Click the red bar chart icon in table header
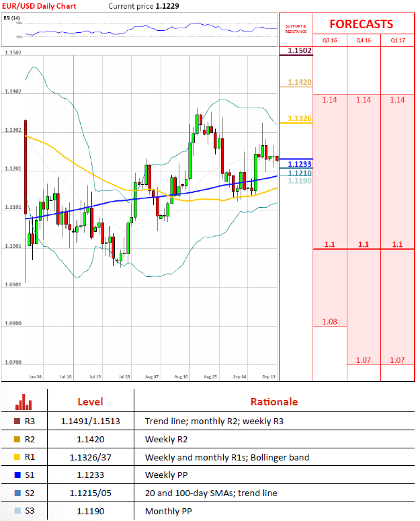420x521 pixels. coord(25,402)
